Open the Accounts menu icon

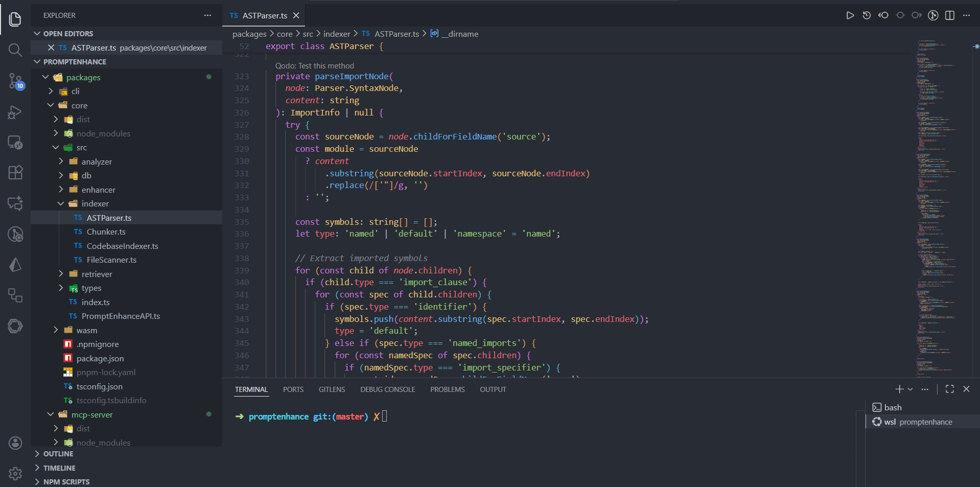pos(15,443)
